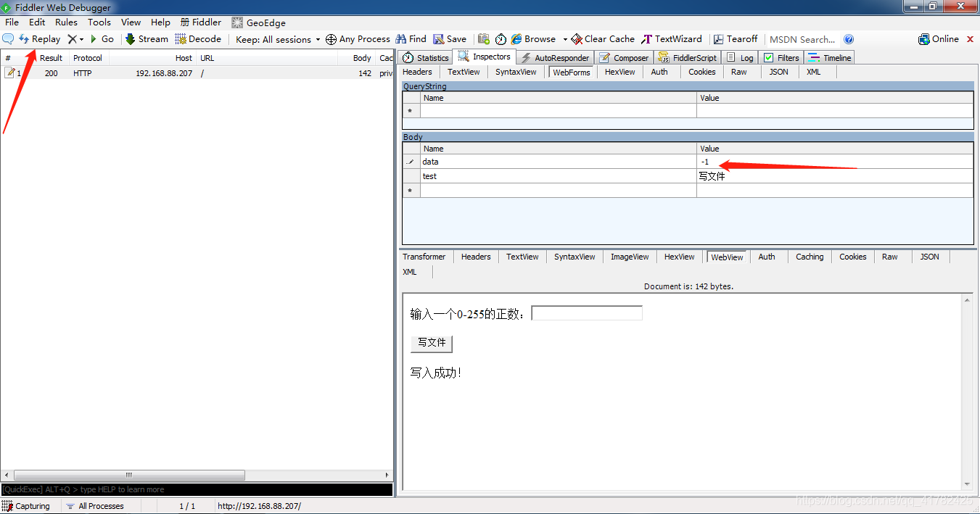Click the Tearoff toolbar button
Image resolution: width=980 pixels, height=514 pixels.
tap(736, 39)
